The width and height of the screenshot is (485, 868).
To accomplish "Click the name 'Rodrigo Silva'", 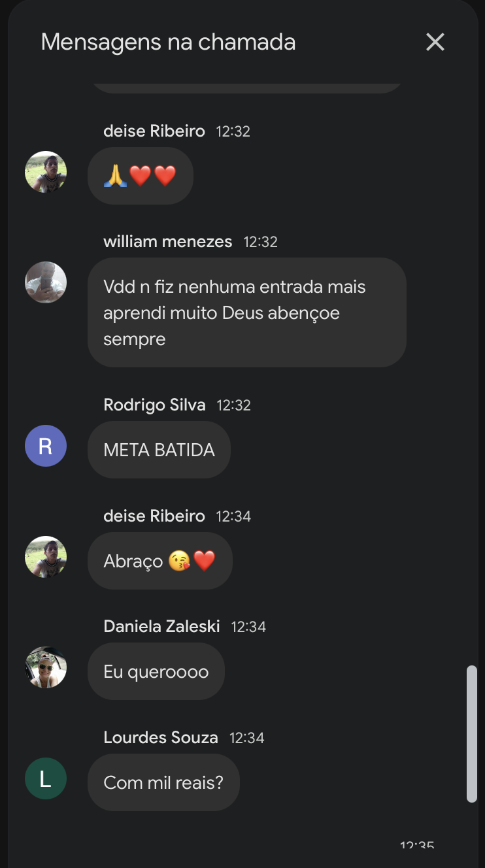I will [x=154, y=405].
